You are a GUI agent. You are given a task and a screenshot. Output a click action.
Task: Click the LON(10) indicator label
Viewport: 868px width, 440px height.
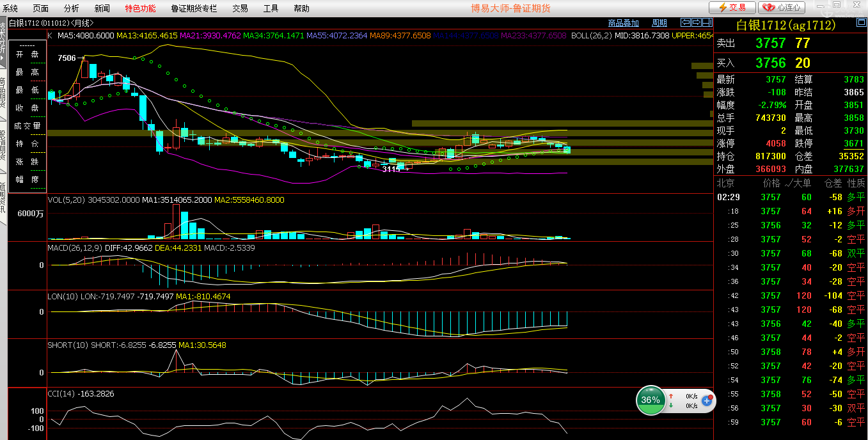pos(63,297)
